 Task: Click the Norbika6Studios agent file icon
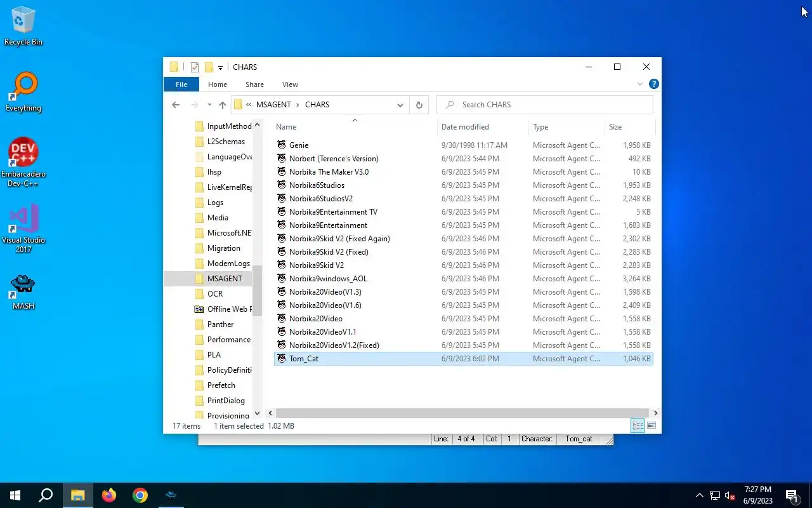[282, 185]
